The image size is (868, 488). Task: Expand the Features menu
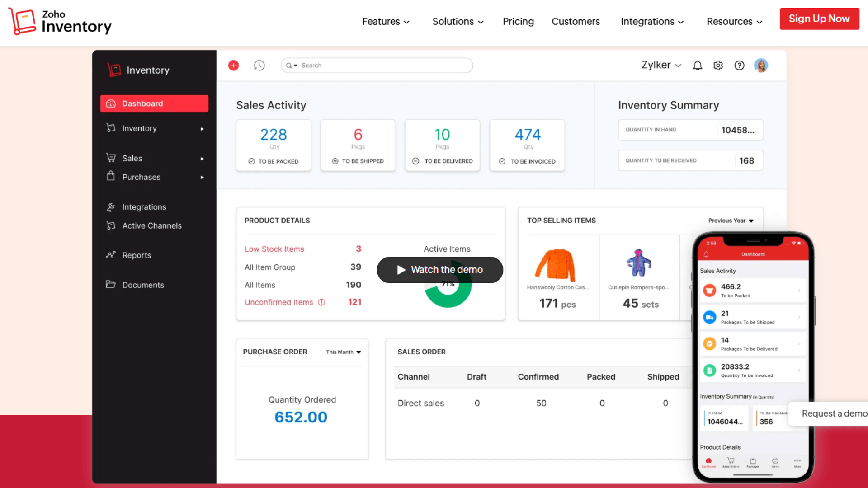386,21
